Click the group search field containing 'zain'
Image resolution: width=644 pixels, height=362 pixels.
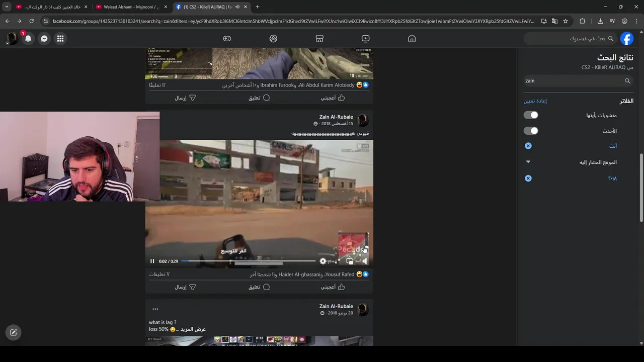click(578, 80)
